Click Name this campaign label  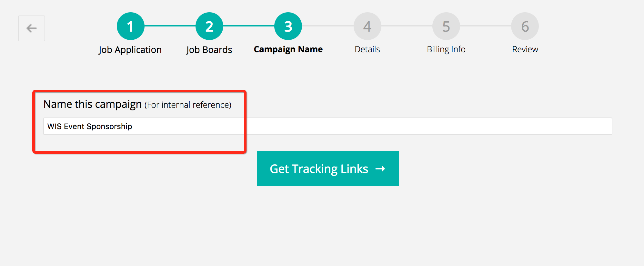pyautogui.click(x=93, y=104)
